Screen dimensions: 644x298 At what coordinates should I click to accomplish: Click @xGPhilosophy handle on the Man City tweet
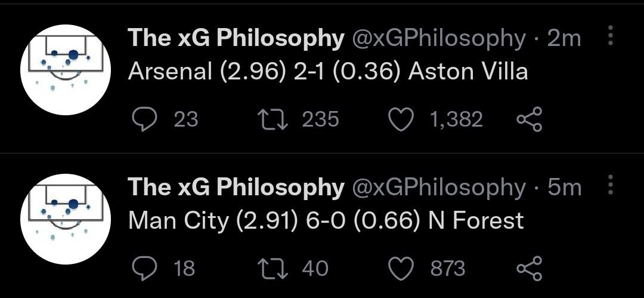[440, 188]
